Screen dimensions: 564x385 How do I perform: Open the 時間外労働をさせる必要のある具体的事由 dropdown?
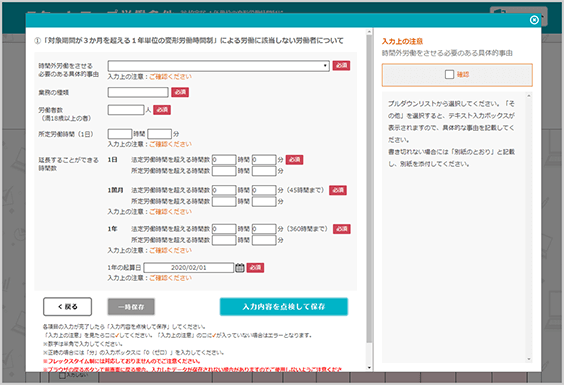pyautogui.click(x=218, y=66)
